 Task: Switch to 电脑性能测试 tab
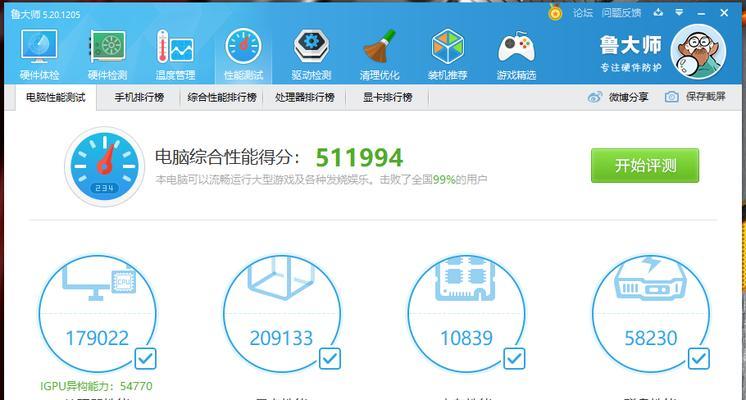[56, 98]
